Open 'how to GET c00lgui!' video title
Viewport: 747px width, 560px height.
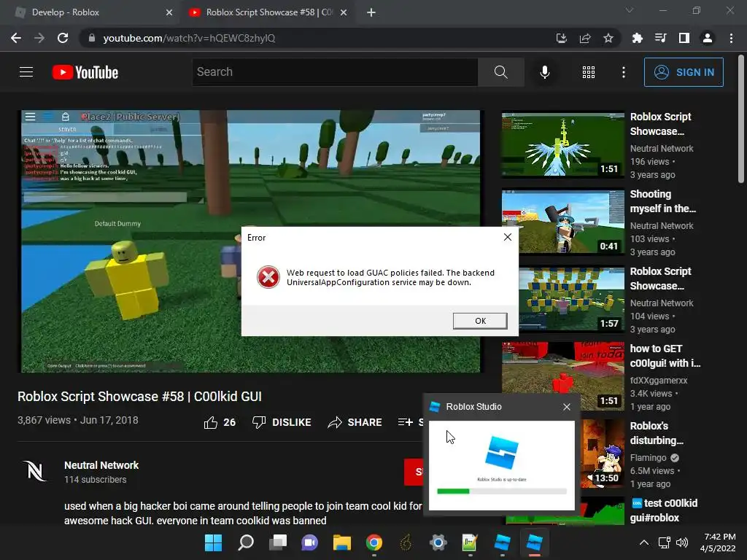point(665,356)
